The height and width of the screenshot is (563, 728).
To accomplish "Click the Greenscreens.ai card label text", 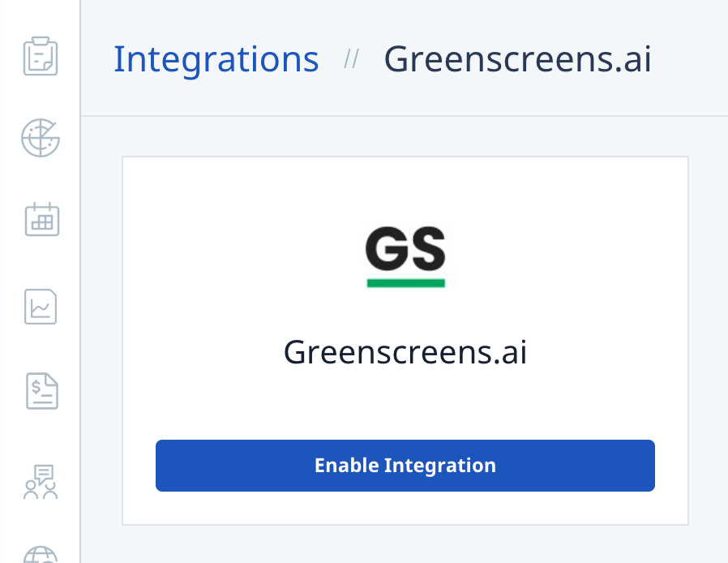I will coord(405,352).
